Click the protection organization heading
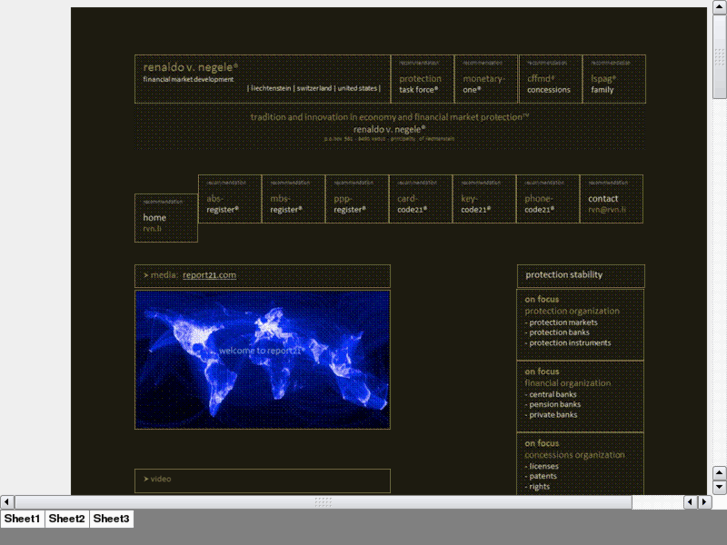Image resolution: width=727 pixels, height=545 pixels. point(572,311)
